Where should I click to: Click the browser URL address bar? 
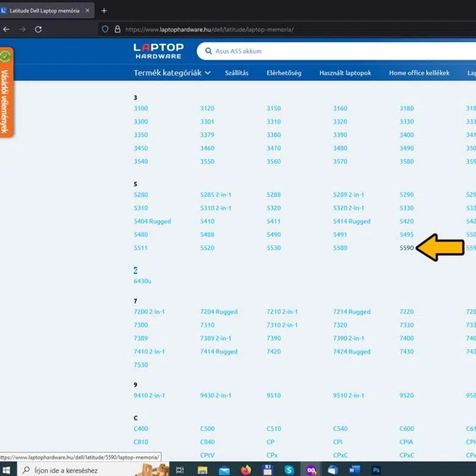click(209, 29)
